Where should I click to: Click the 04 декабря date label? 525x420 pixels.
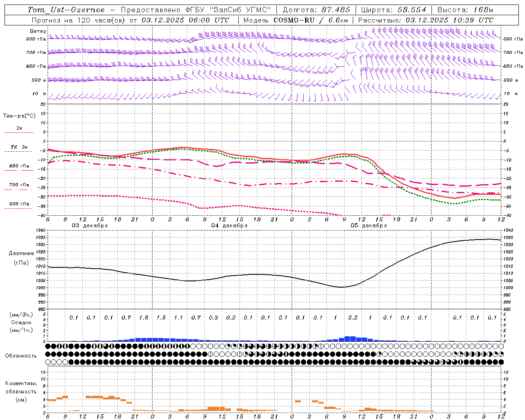click(x=229, y=226)
